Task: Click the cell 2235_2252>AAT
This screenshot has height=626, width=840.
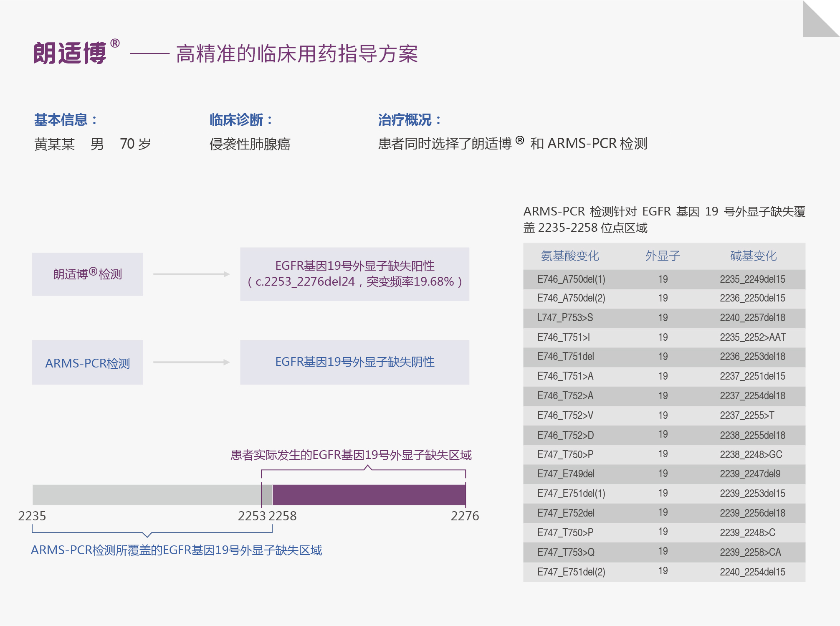Action: (753, 337)
